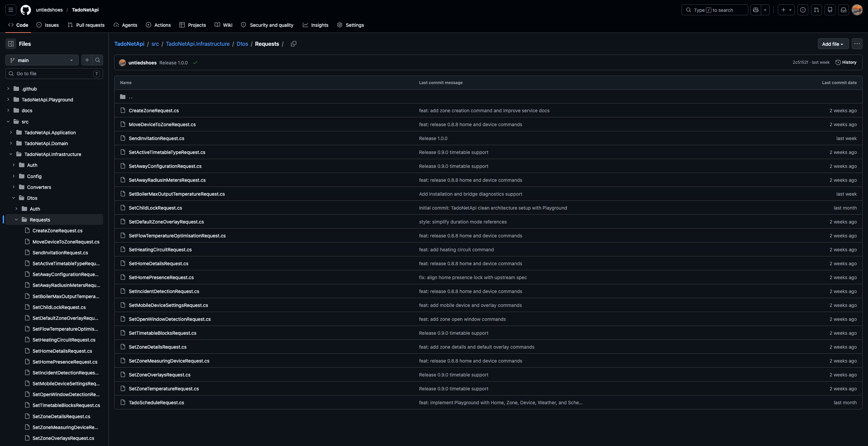The height and width of the screenshot is (446, 868).
Task: Collapse the Files side panel
Action: (x=11, y=44)
